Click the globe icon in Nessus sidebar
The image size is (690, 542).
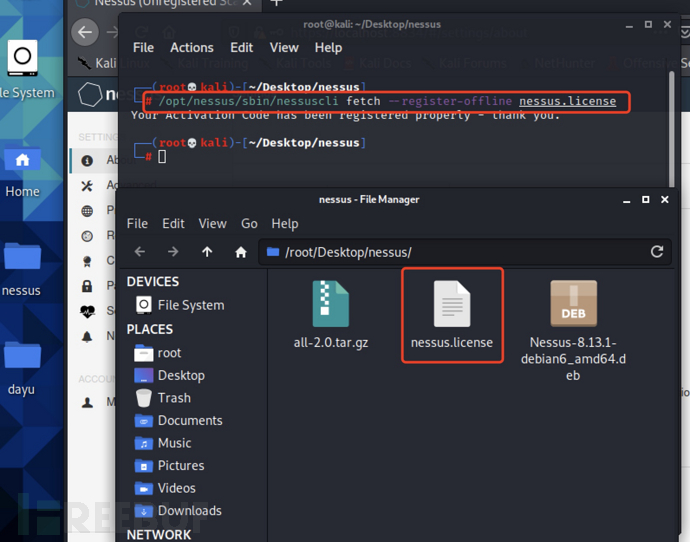point(87,211)
